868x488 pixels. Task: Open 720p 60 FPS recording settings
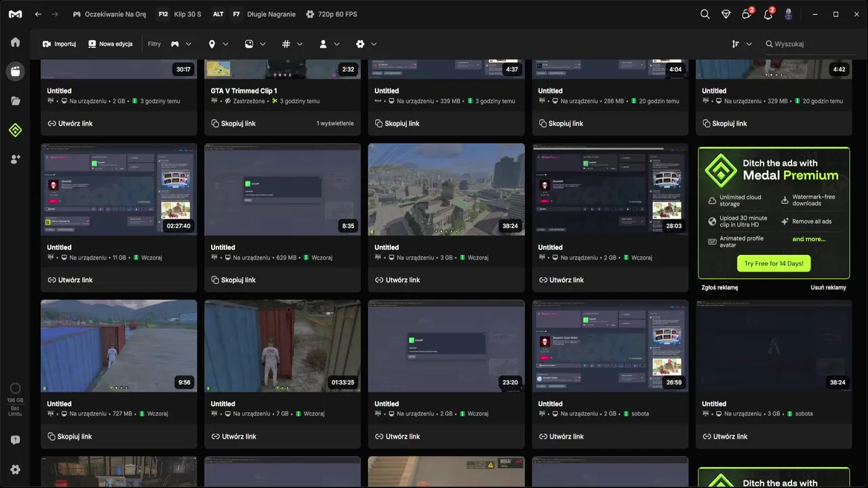click(x=331, y=14)
